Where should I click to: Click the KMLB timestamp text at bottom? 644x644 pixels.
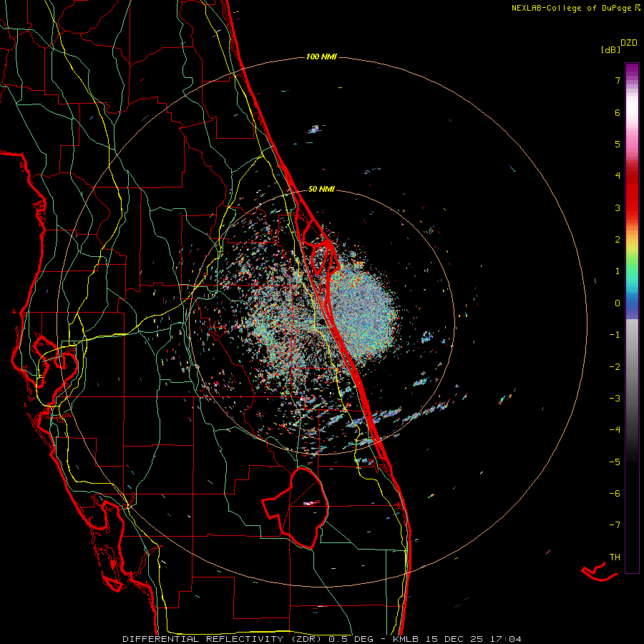pyautogui.click(x=457, y=639)
